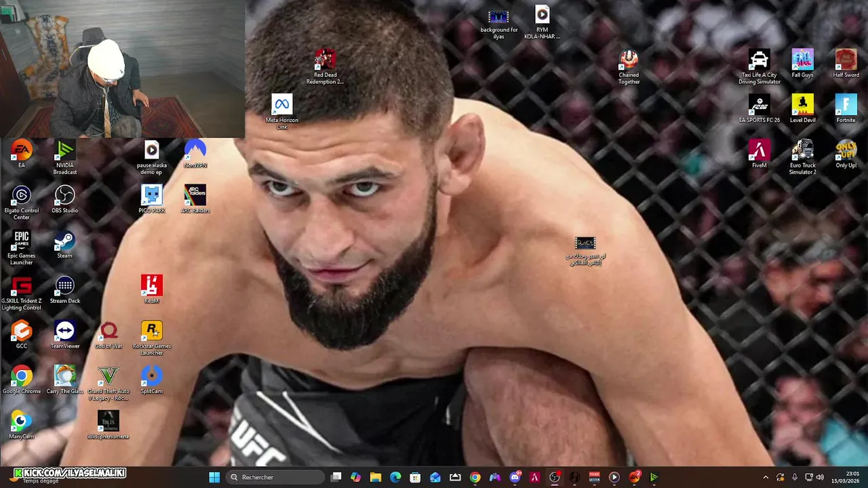Select the 'RYM KOLA-NHAR' video file
Viewport: 868px width, 488px height.
coord(542,22)
